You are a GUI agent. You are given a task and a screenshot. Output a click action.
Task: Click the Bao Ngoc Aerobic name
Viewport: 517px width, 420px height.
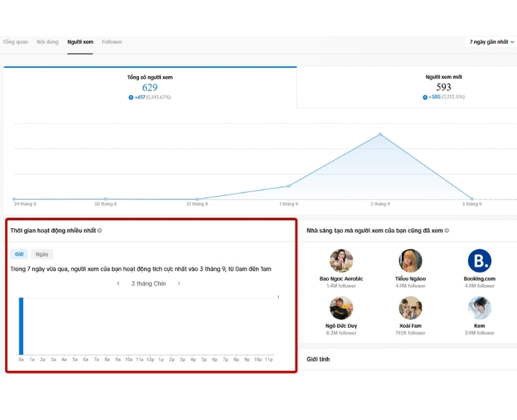[x=341, y=278]
